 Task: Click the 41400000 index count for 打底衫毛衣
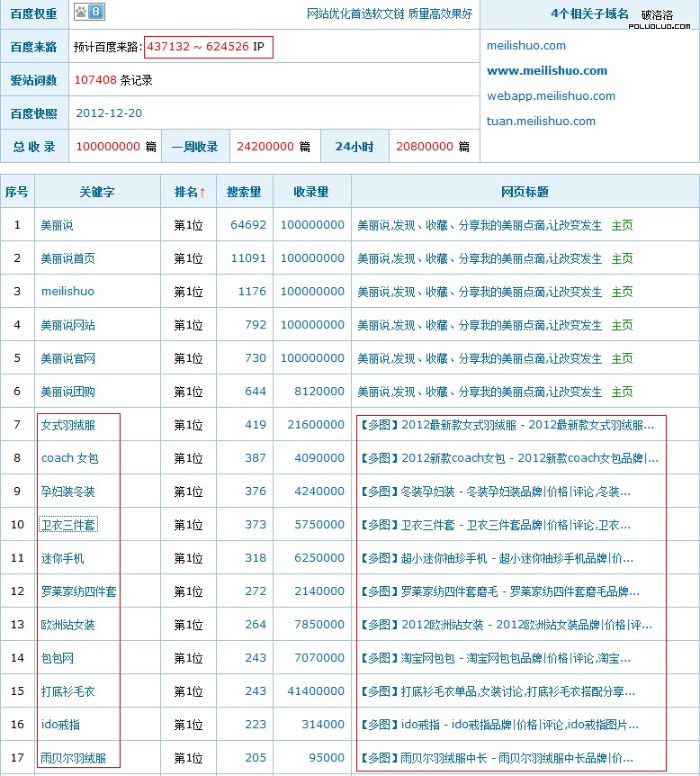[312, 691]
